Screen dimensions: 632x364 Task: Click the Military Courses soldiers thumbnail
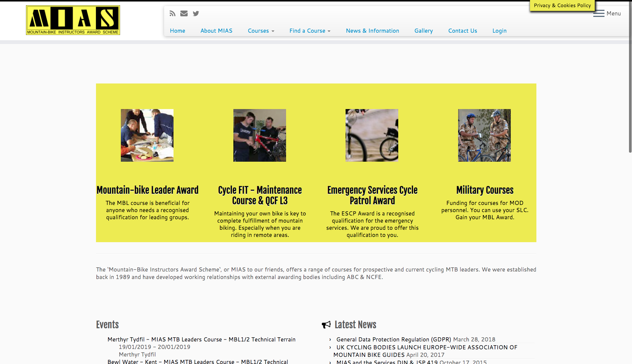(x=484, y=135)
